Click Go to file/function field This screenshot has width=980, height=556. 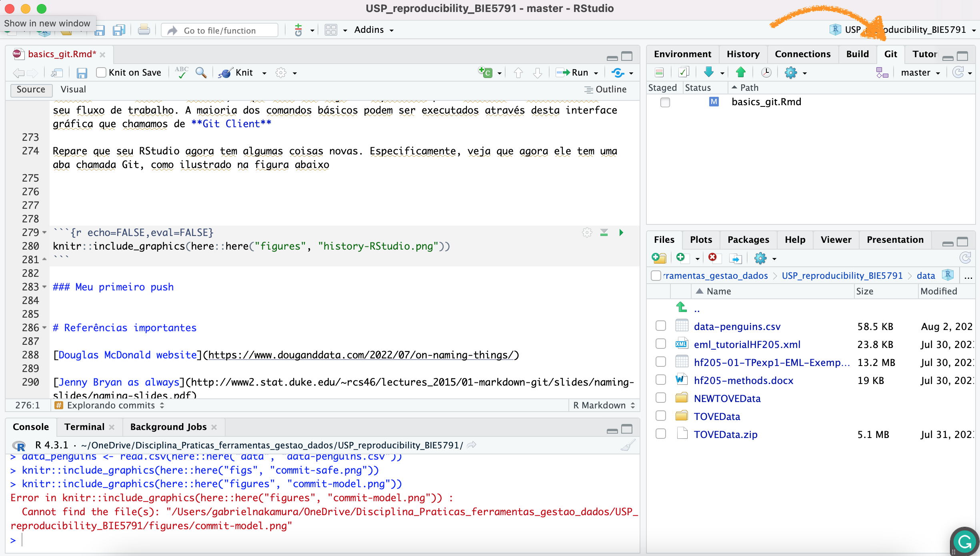point(220,30)
